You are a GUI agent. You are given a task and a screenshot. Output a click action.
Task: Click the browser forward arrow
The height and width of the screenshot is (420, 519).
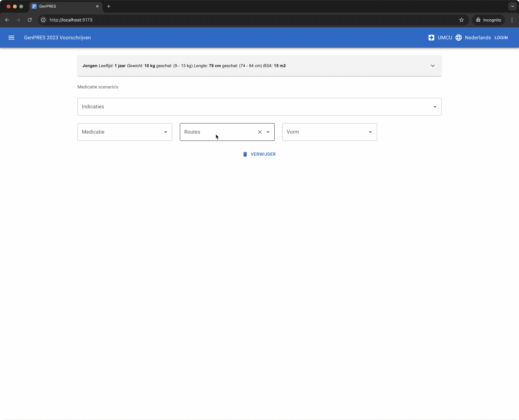coord(18,20)
